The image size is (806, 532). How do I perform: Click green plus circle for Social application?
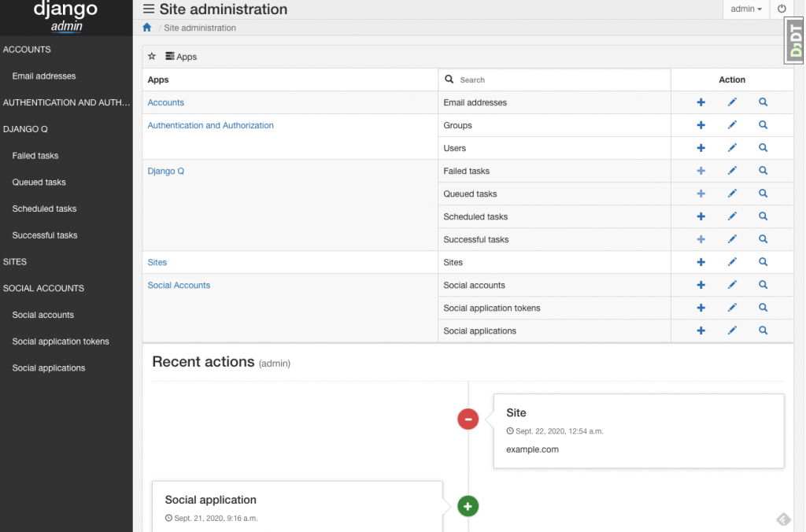(x=468, y=506)
